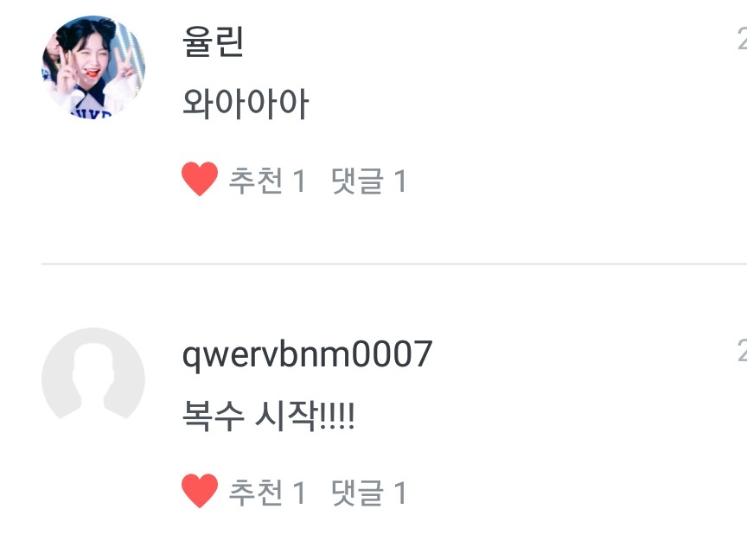
Task: Open qwervbnm0007's default gray avatar
Action: click(x=93, y=379)
